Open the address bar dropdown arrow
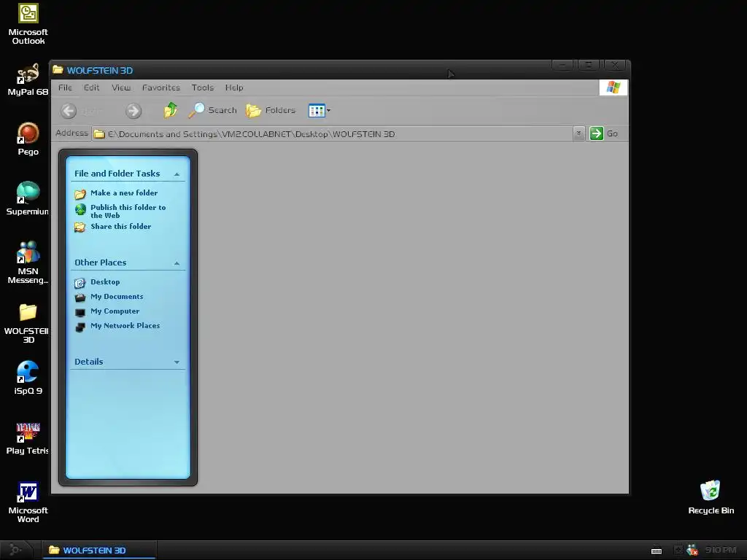The height and width of the screenshot is (560, 747). pyautogui.click(x=578, y=133)
